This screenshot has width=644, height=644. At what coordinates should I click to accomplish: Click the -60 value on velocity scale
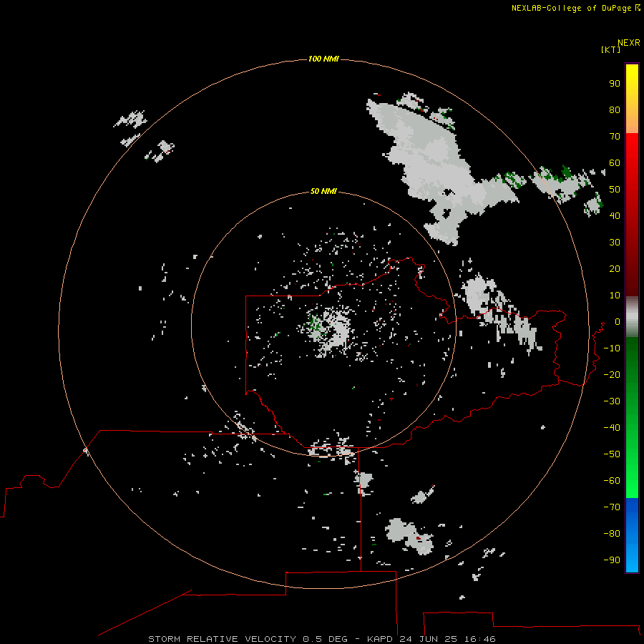[612, 481]
